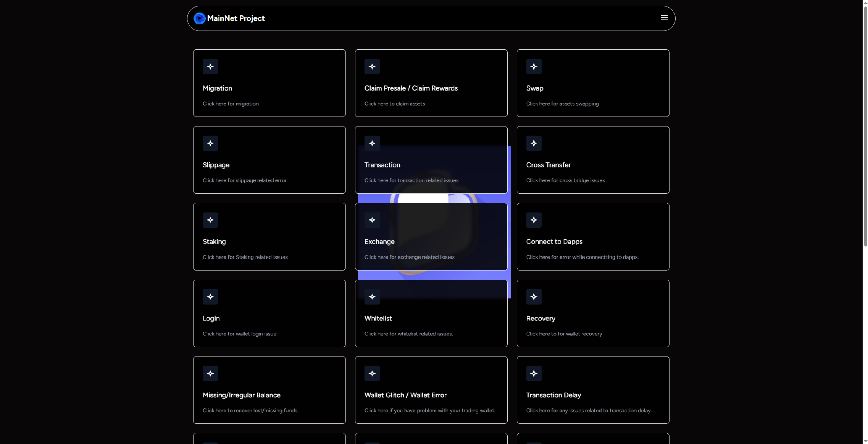Open Claim Presale / Claim Rewards heading
This screenshot has width=868, height=444.
[x=411, y=88]
